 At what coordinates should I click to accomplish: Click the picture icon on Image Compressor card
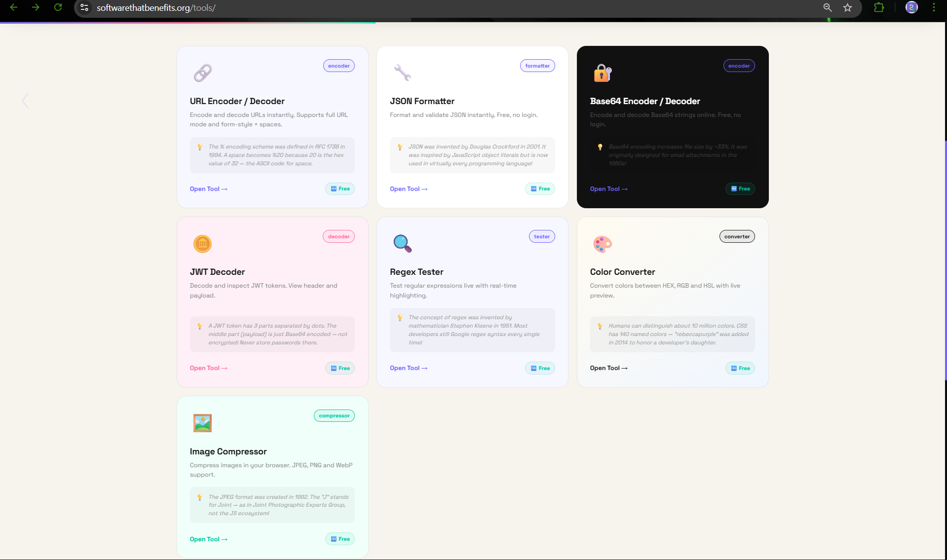pyautogui.click(x=202, y=423)
